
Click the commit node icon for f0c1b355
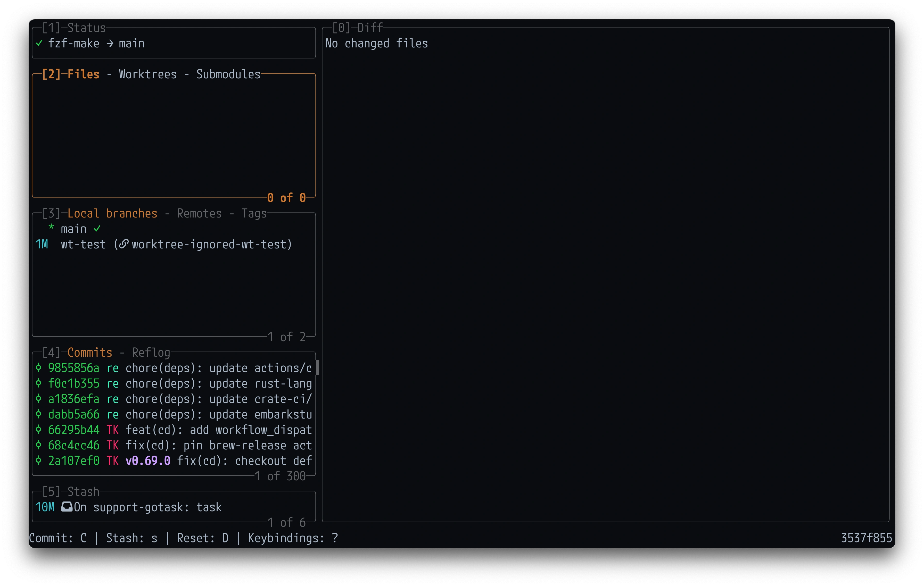[38, 383]
